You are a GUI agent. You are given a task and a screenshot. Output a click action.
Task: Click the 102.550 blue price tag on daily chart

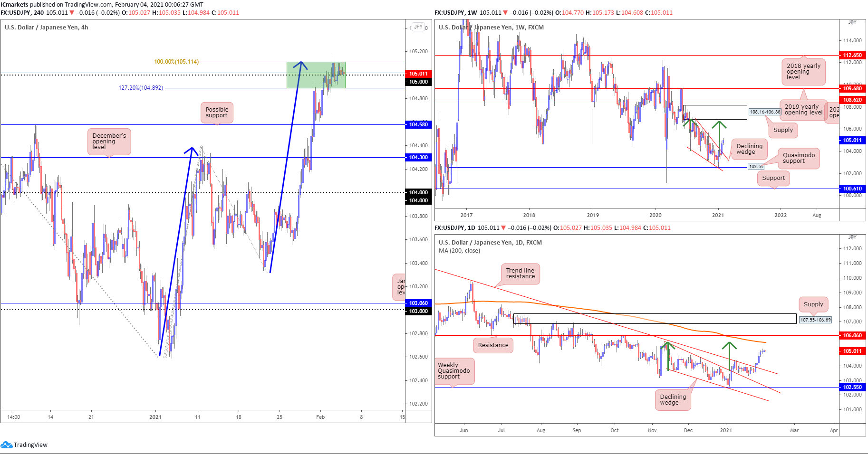click(x=852, y=387)
